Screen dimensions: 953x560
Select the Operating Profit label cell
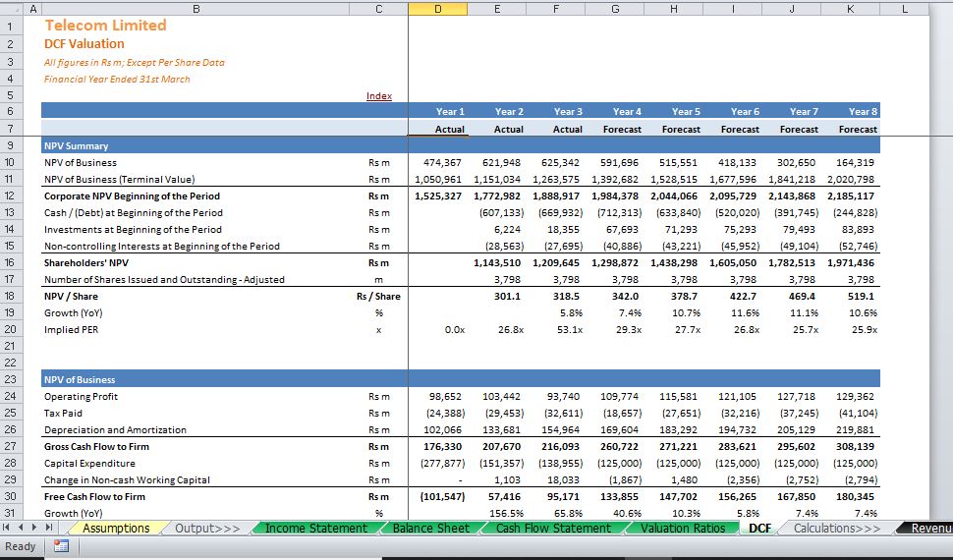(81, 397)
